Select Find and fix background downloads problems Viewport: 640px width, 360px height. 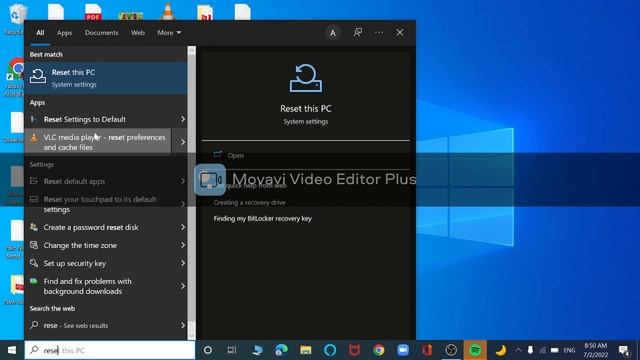click(98, 286)
